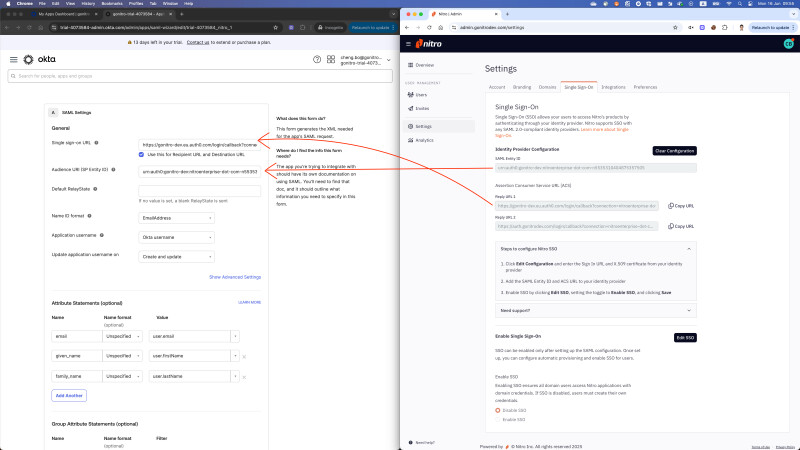The image size is (800, 450).
Task: Open the Okta apps grid icon
Action: pyautogui.click(x=331, y=60)
